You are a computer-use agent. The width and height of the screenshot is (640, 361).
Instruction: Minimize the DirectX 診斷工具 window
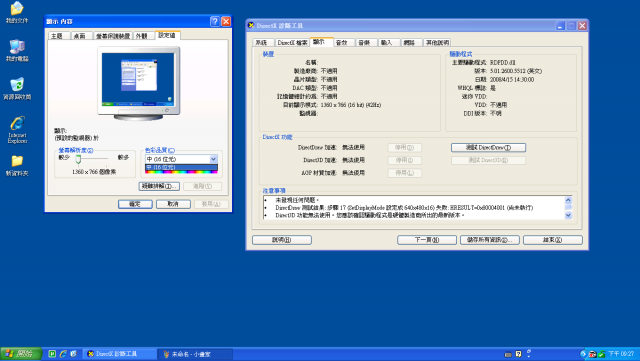click(x=560, y=26)
